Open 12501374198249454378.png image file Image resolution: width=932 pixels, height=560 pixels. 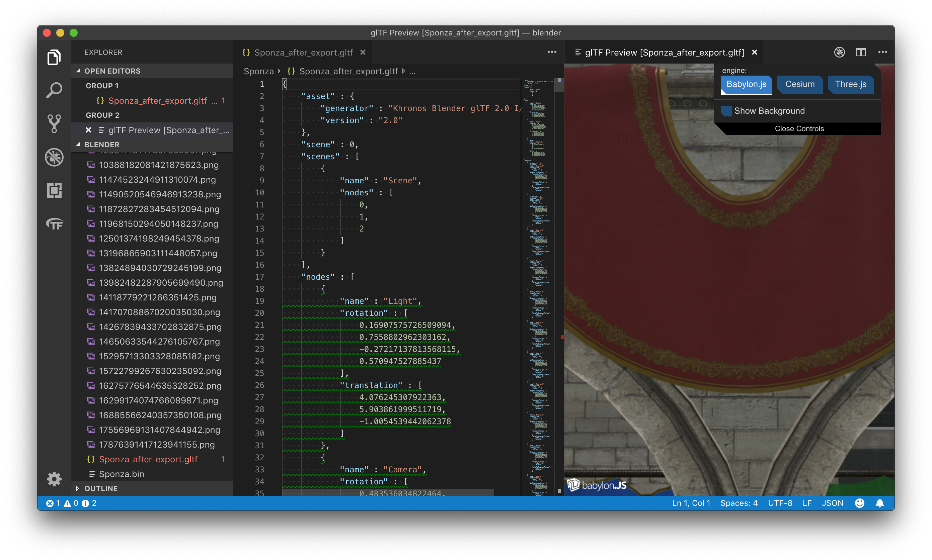click(x=152, y=239)
